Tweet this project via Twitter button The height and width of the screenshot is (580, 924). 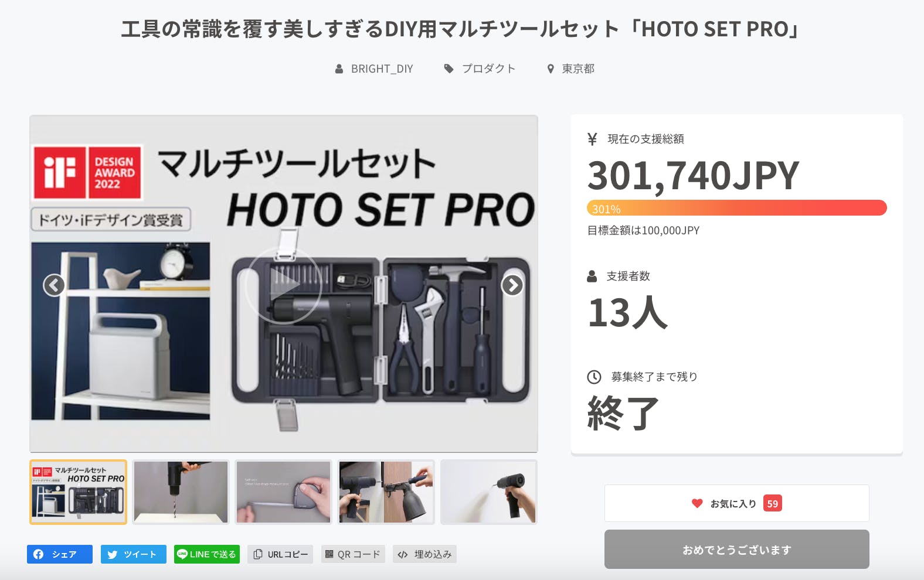(x=134, y=554)
